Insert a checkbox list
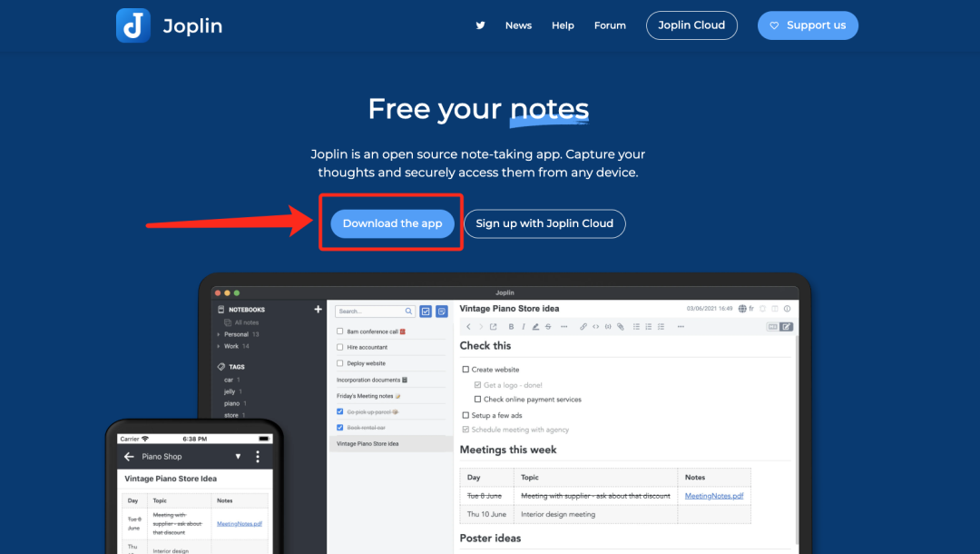980x554 pixels. point(661,326)
